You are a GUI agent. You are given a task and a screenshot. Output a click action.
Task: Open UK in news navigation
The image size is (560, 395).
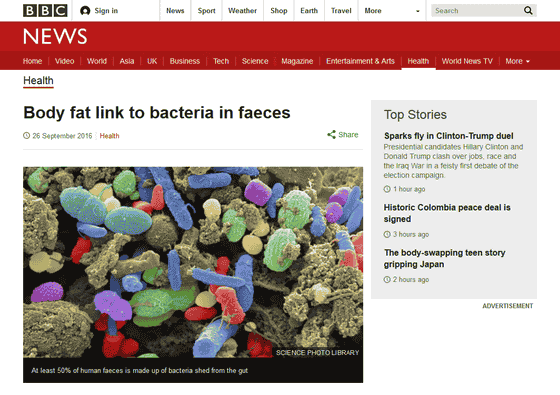(152, 61)
